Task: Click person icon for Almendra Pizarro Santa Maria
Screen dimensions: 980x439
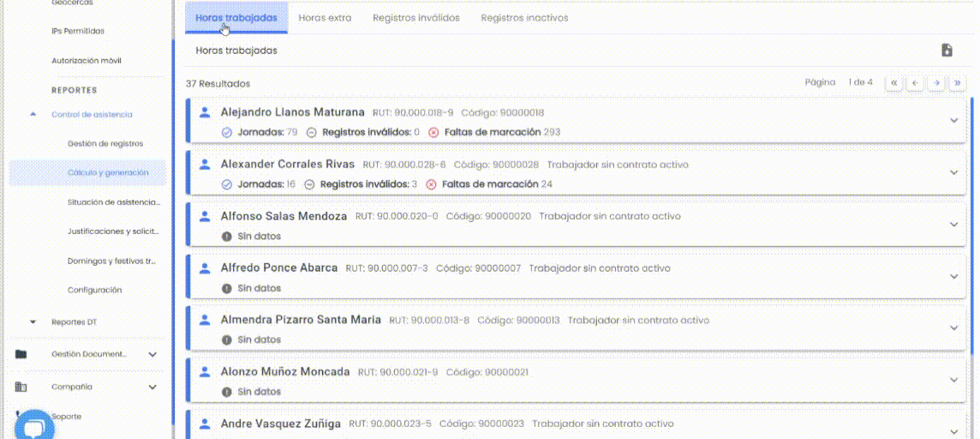Action: (x=204, y=320)
